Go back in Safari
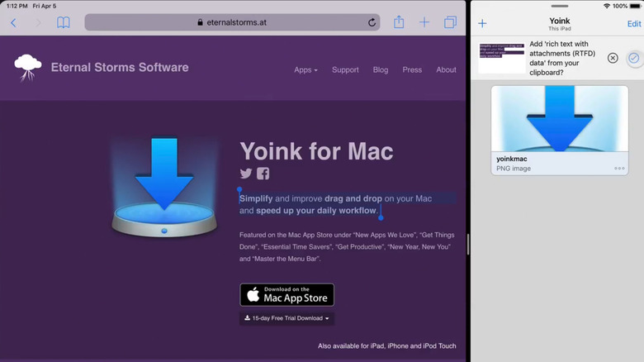 (x=13, y=22)
